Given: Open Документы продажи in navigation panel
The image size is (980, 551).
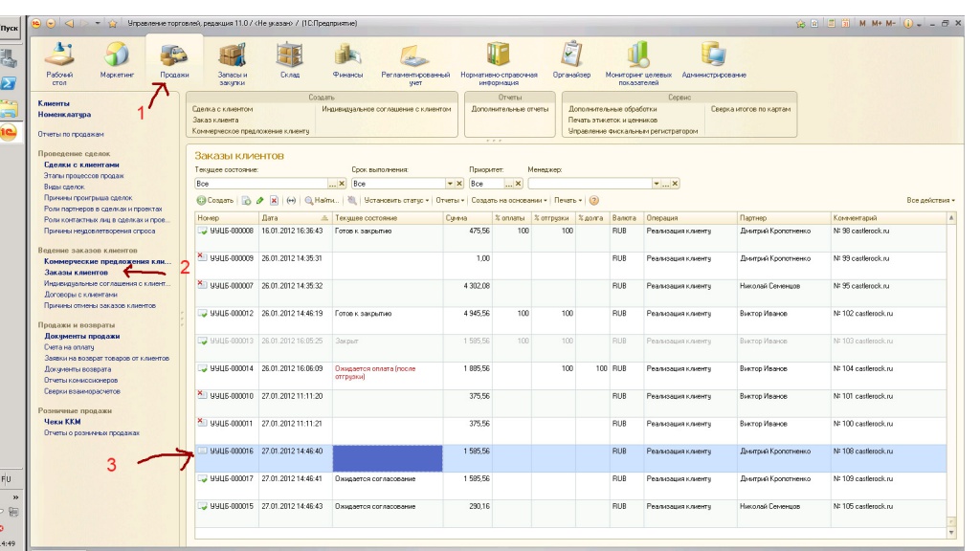Looking at the screenshot, I should coord(82,336).
